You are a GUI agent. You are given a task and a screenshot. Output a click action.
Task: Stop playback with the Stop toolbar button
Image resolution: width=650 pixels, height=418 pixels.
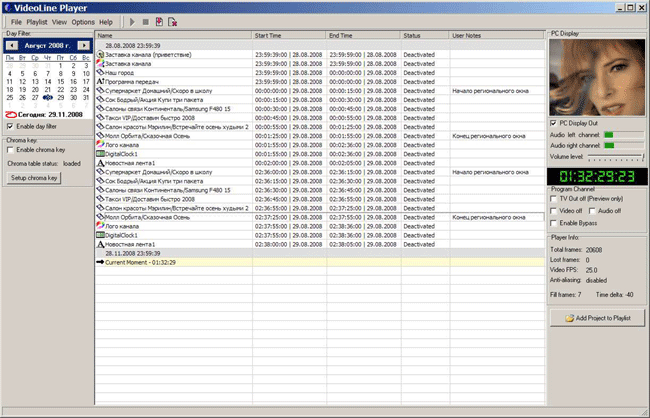tap(146, 22)
